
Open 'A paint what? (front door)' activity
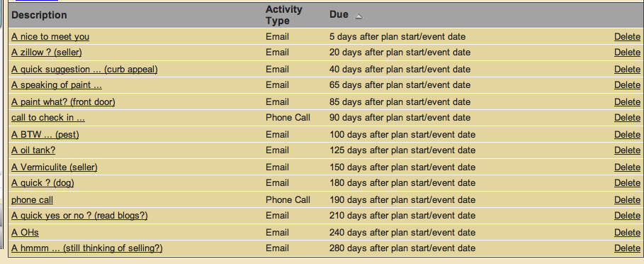(63, 101)
